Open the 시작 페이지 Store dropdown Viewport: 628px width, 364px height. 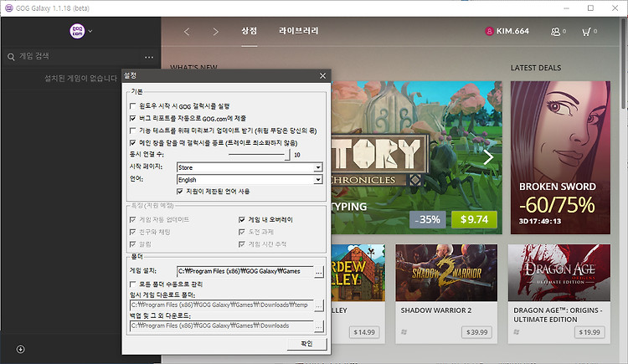point(250,167)
